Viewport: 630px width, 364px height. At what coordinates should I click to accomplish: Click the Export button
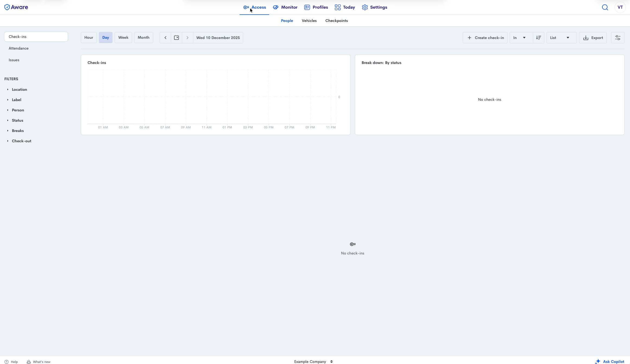coord(593,38)
